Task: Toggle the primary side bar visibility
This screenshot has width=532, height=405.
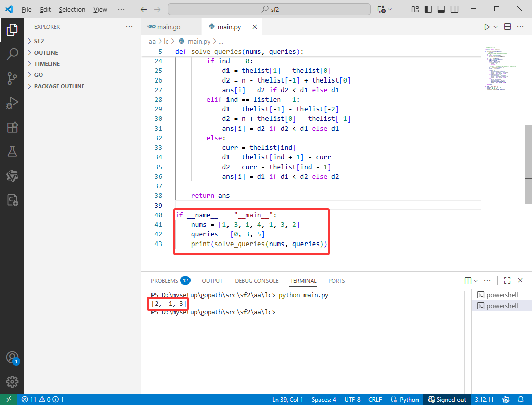Action: coord(428,9)
